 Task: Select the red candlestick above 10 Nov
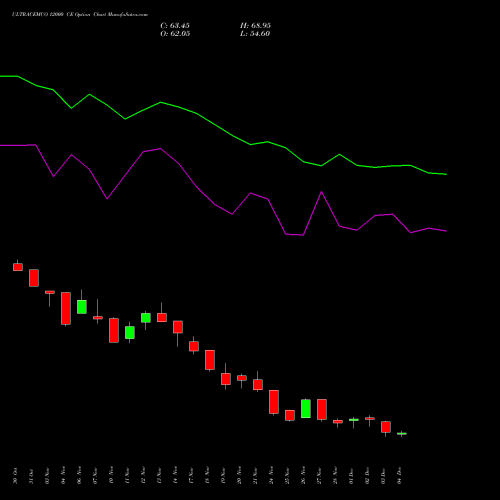114,330
